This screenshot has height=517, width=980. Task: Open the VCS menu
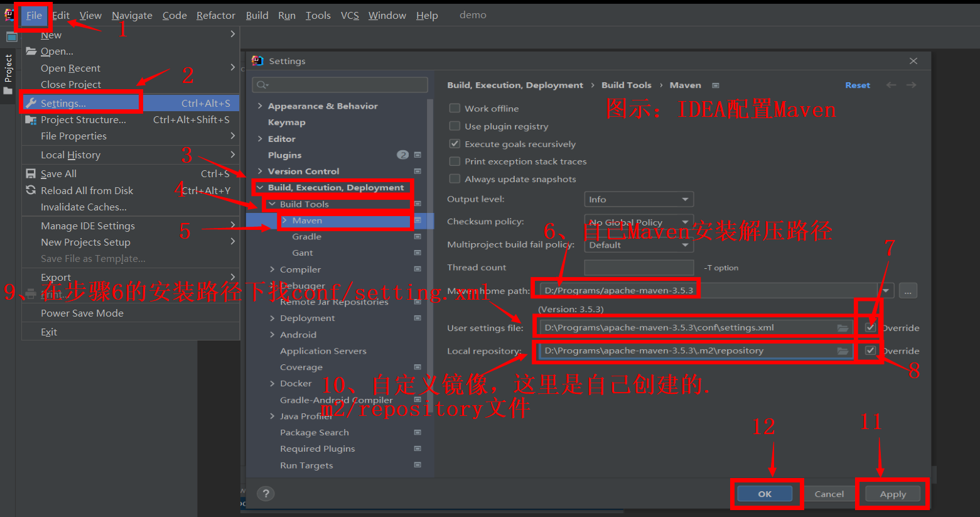click(x=350, y=16)
